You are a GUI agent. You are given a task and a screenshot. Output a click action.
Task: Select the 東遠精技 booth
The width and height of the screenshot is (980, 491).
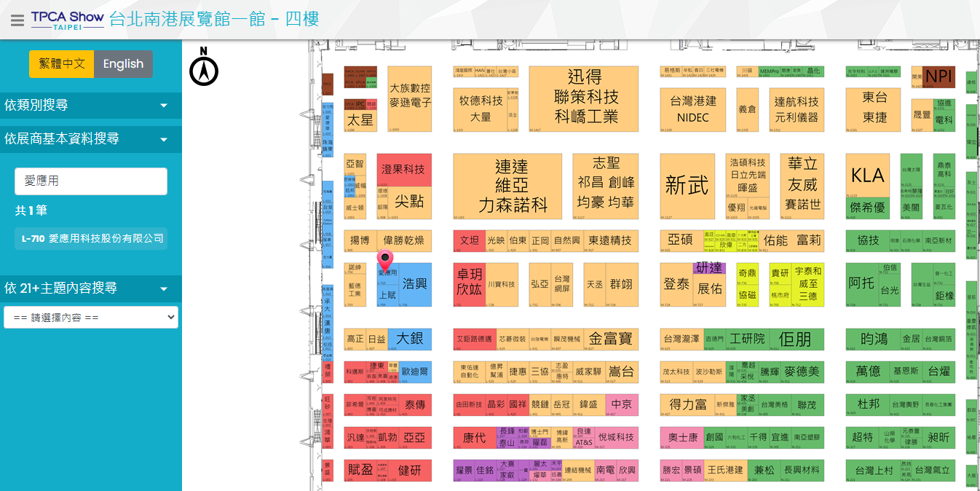611,240
